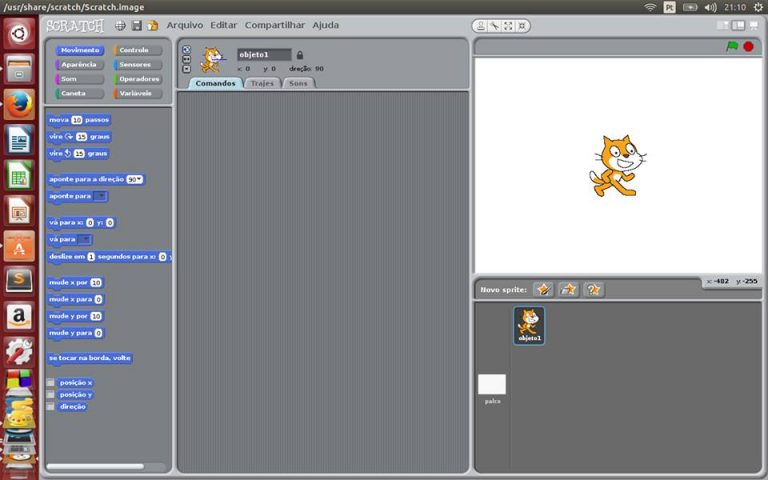Start scripts with green flag
This screenshot has width=768, height=480.
[732, 46]
